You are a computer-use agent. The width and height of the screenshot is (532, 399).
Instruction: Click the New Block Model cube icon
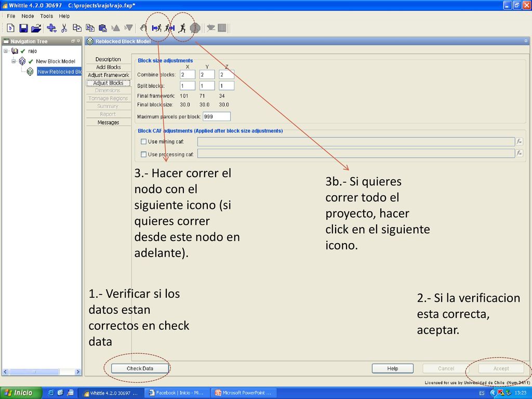click(x=22, y=61)
